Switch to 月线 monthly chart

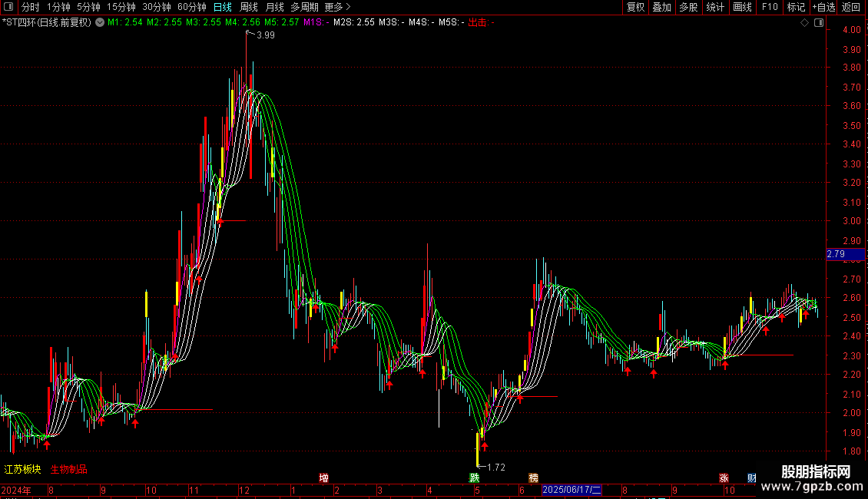pyautogui.click(x=274, y=7)
